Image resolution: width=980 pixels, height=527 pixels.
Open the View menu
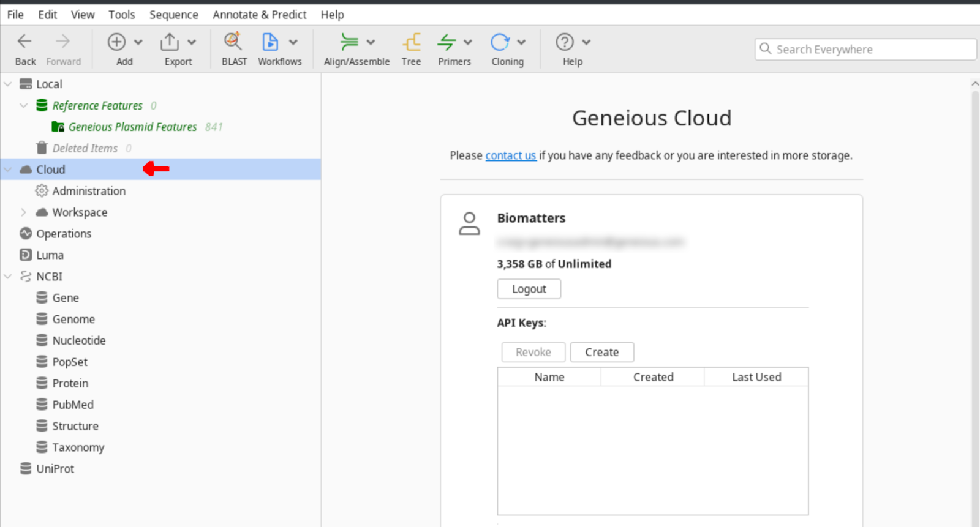click(x=83, y=15)
